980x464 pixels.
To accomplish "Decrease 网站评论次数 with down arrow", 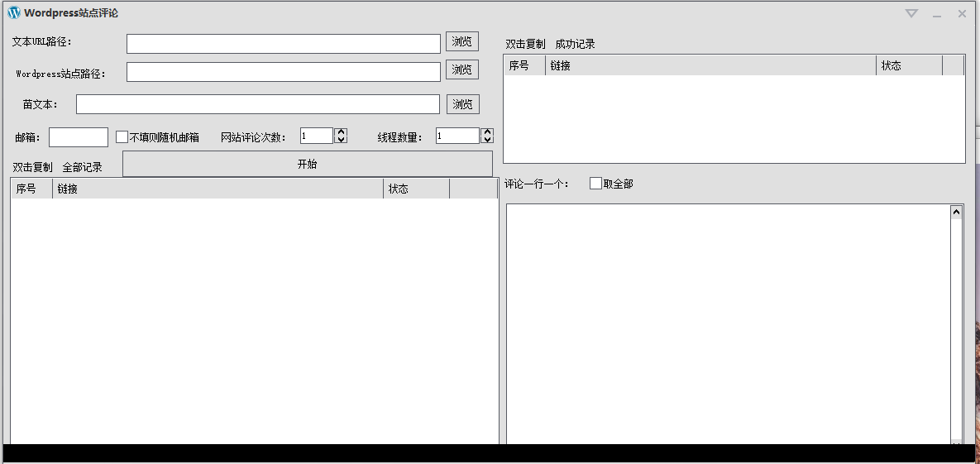I will pyautogui.click(x=341, y=140).
